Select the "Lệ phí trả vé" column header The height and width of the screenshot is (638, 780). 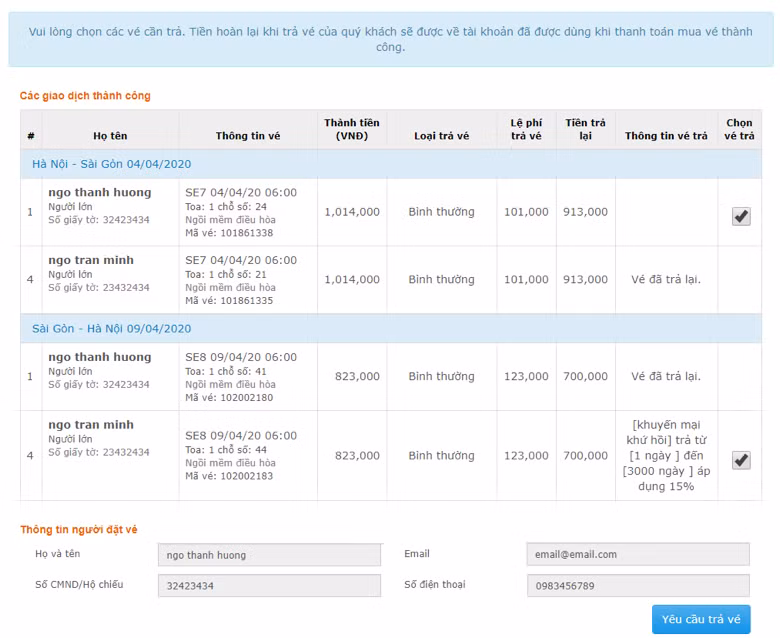(525, 130)
